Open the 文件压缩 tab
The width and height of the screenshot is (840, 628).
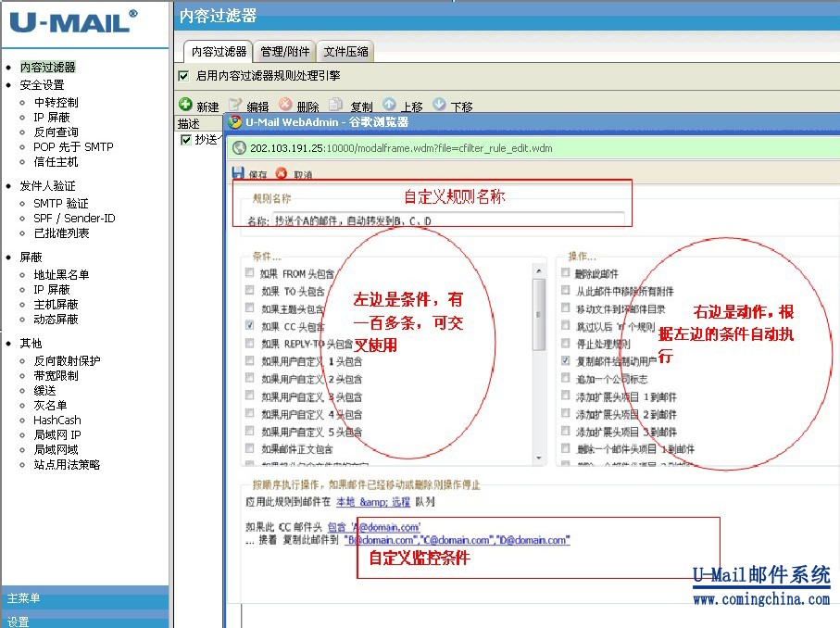point(346,51)
